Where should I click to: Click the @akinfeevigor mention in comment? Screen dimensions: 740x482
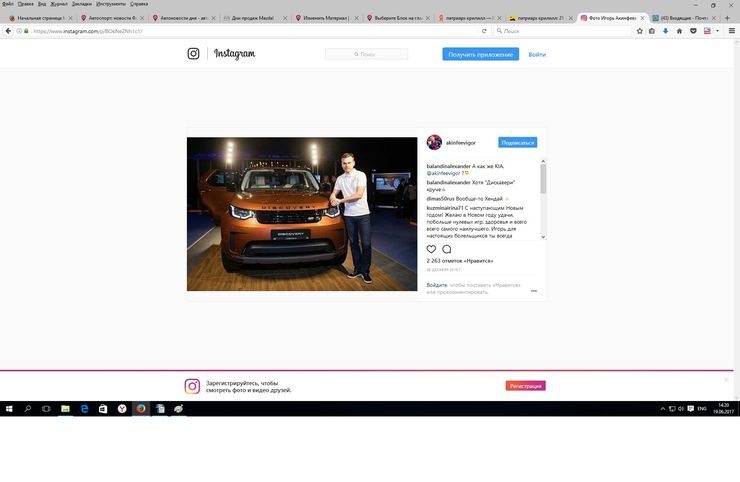443,173
